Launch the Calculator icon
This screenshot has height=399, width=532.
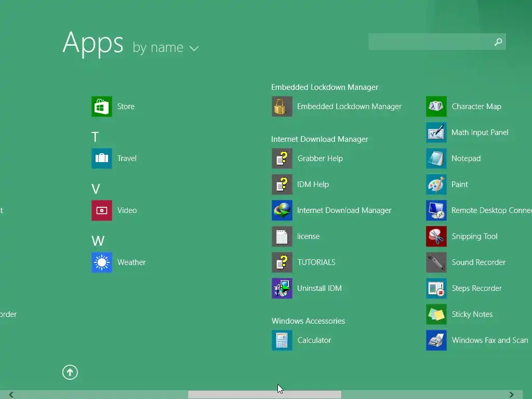pyautogui.click(x=282, y=340)
